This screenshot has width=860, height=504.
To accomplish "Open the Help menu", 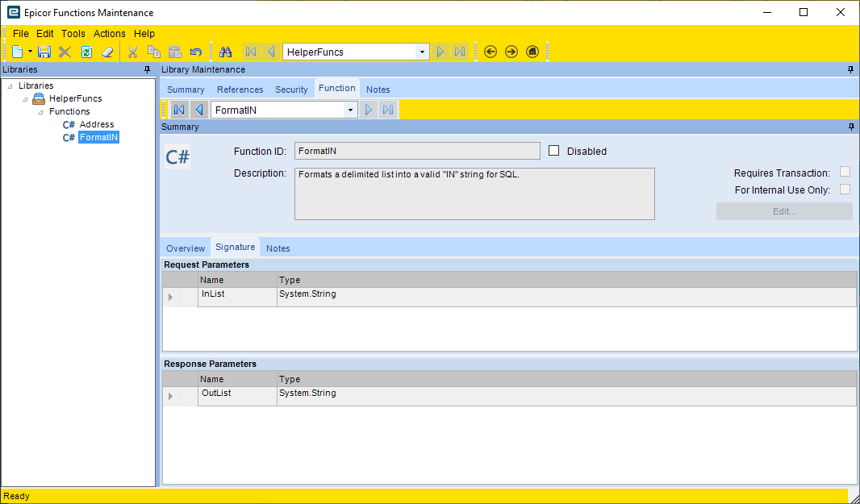I will pos(144,33).
